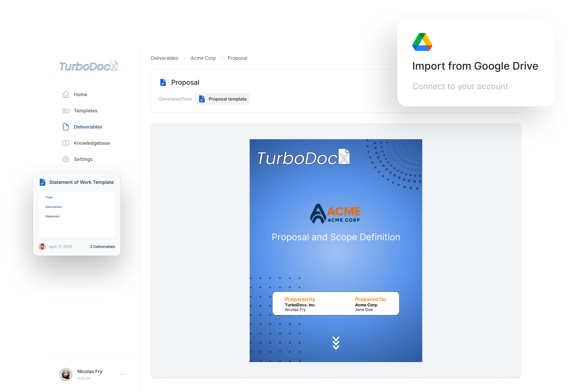
Task: Click the proposal cover page preview
Action: [x=336, y=251]
